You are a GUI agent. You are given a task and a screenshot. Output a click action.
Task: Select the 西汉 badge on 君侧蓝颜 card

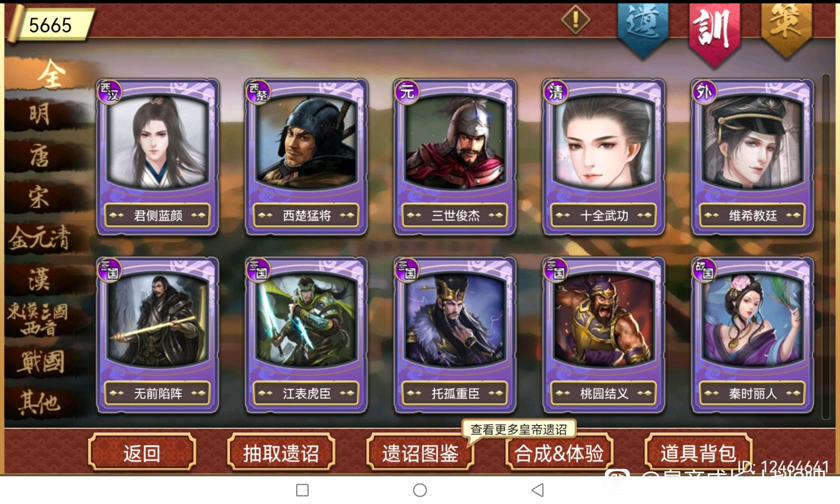[x=110, y=92]
